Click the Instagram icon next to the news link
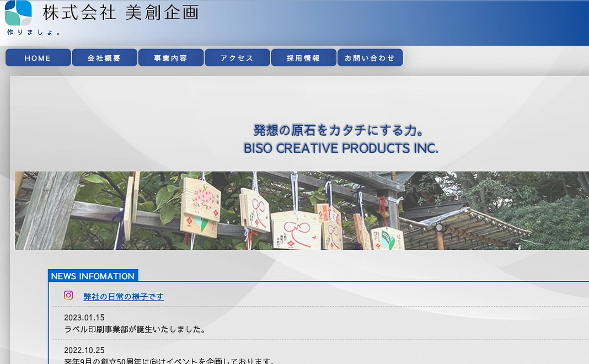 tap(68, 295)
